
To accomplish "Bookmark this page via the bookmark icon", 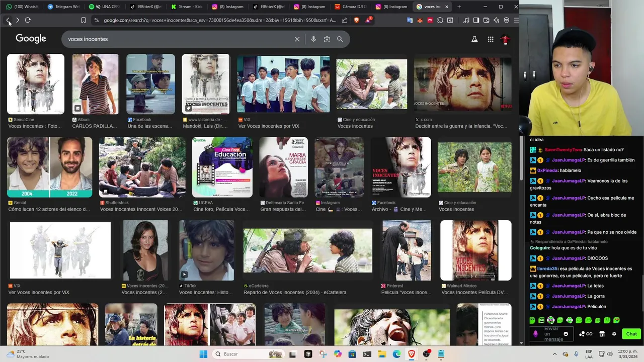I will click(x=84, y=20).
